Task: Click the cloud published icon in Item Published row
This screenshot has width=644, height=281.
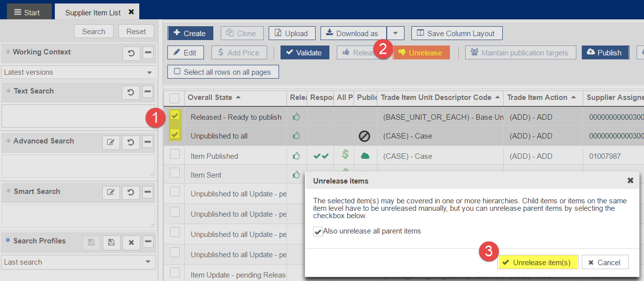Action: tap(365, 156)
